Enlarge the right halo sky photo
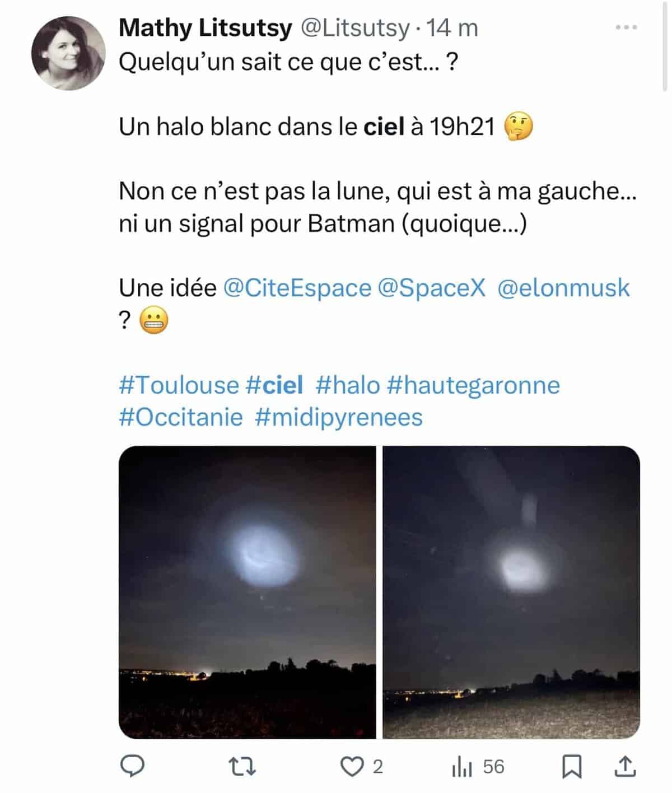Viewport: 672px width, 793px height. pyautogui.click(x=511, y=592)
